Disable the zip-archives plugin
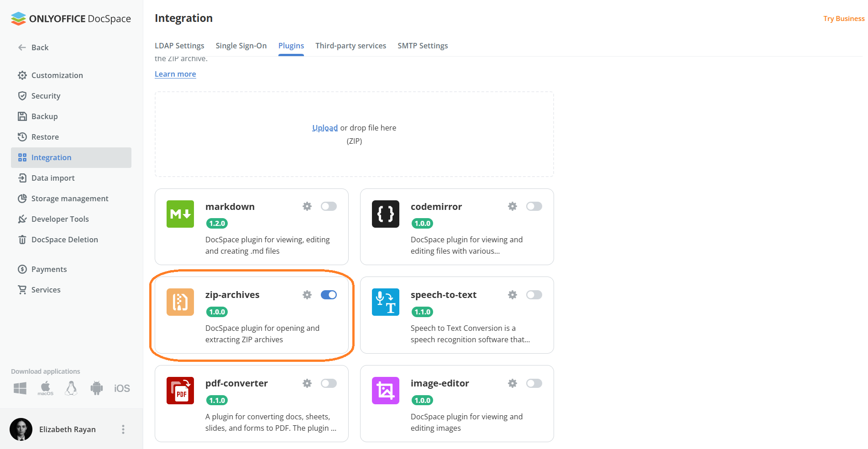The width and height of the screenshot is (868, 449). [x=329, y=295]
